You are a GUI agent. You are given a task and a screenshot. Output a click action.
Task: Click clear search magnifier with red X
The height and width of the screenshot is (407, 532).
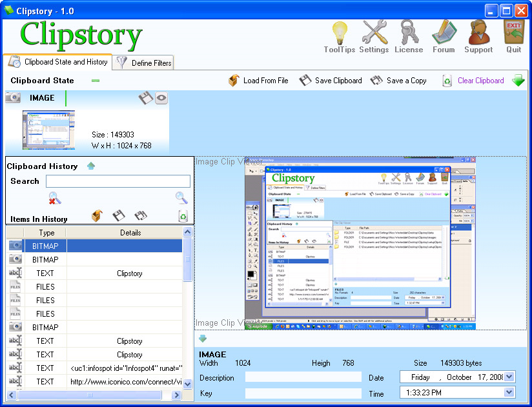pyautogui.click(x=55, y=198)
